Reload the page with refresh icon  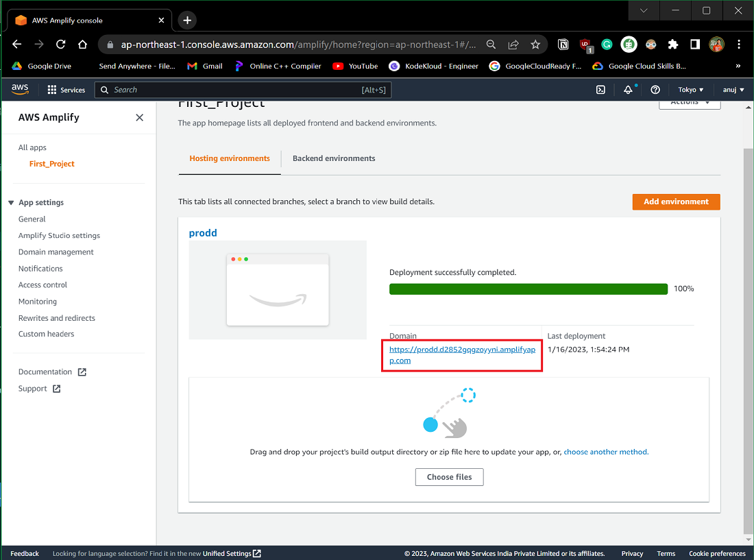(x=60, y=45)
